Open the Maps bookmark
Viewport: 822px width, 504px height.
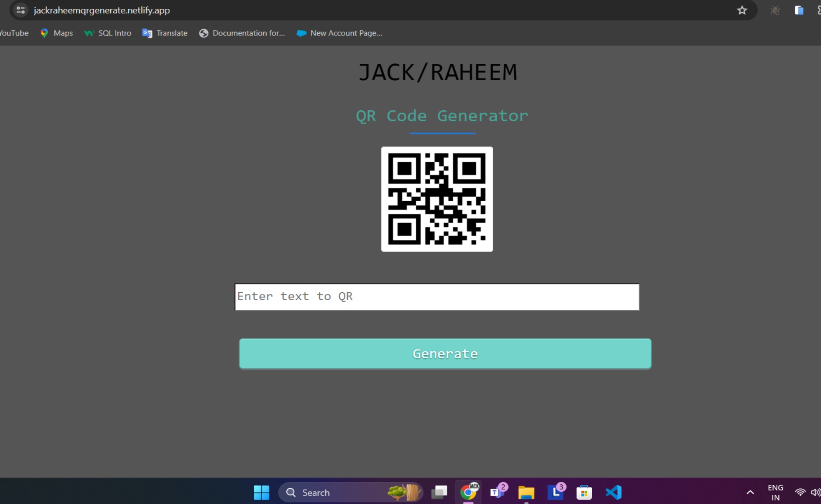tap(56, 33)
